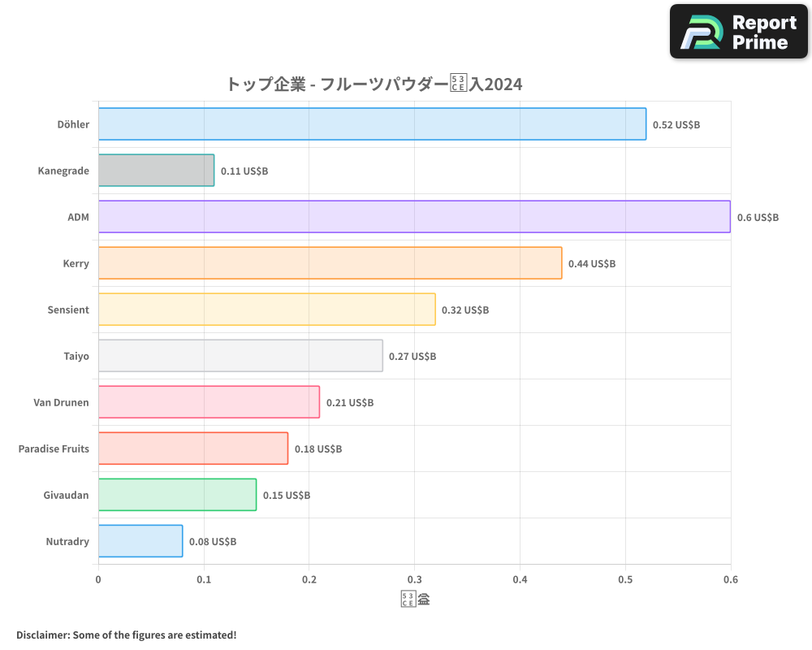
Task: Click the 0.11 US$B value label
Action: point(242,171)
